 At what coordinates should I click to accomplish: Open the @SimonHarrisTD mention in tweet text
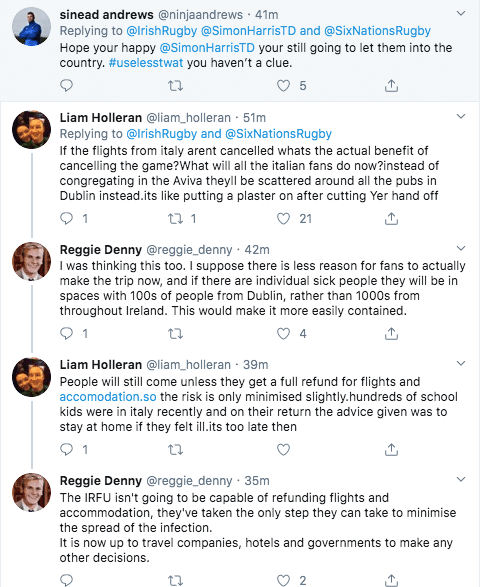point(207,48)
